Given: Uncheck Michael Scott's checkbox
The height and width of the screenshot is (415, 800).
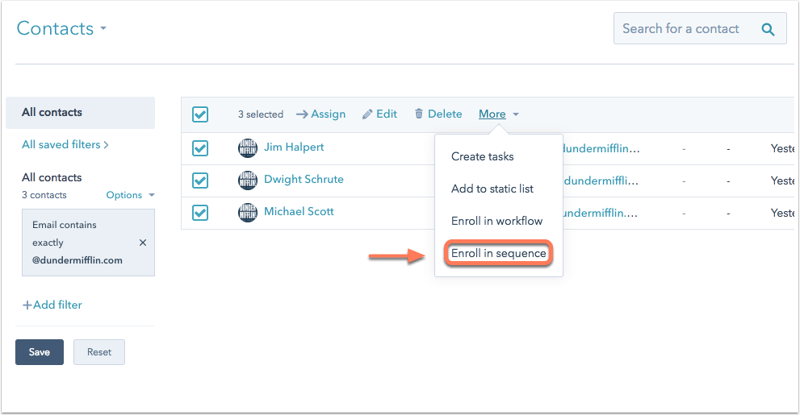Looking at the screenshot, I should coord(200,212).
